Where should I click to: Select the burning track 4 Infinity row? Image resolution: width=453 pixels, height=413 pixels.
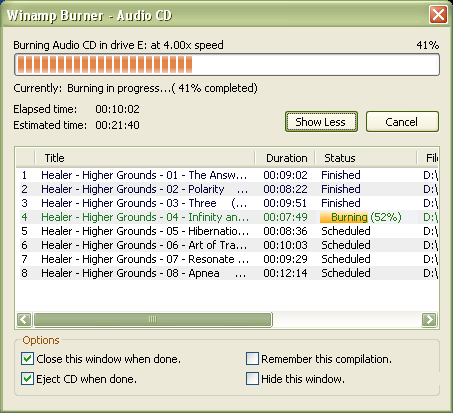(x=229, y=217)
